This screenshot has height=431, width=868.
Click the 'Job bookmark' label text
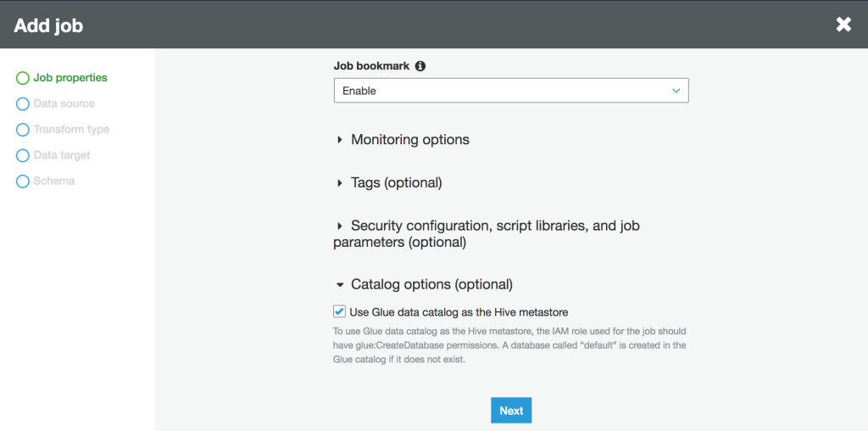coord(371,66)
